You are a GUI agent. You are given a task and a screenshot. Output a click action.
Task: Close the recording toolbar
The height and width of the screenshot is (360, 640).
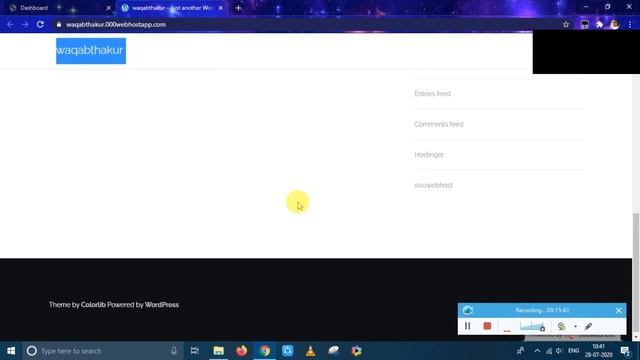618,311
